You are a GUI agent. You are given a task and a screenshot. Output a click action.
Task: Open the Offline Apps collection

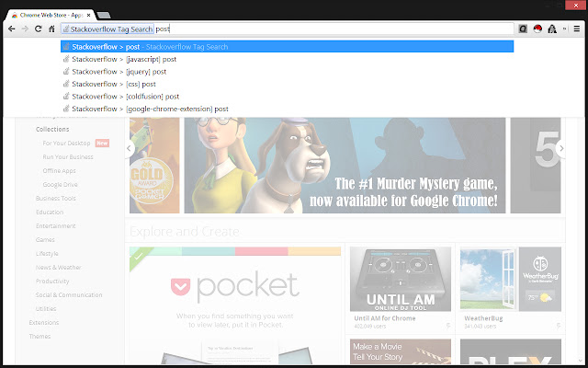coord(59,170)
